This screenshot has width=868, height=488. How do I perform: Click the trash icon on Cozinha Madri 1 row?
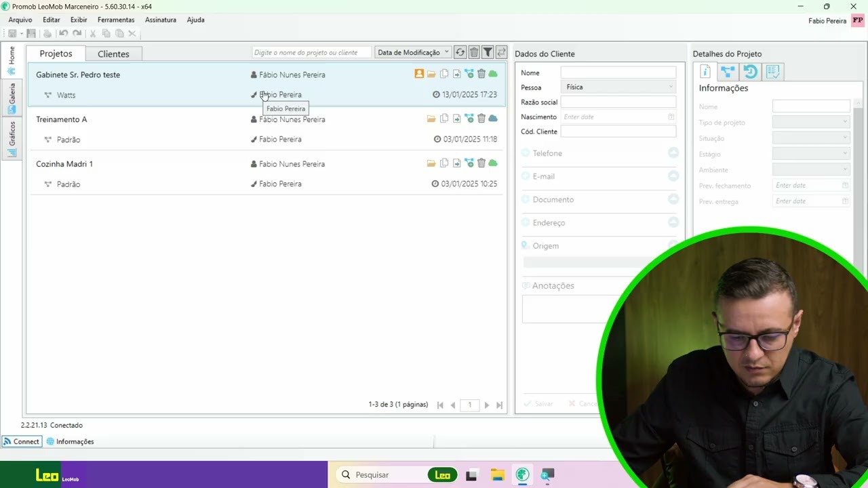(x=481, y=163)
